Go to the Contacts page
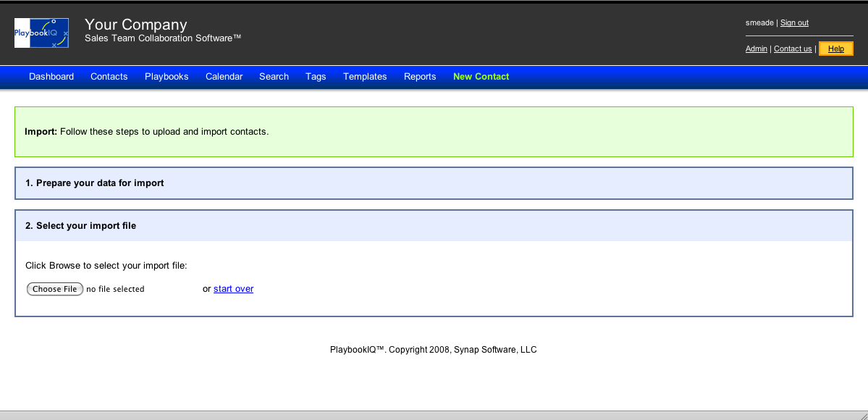Image resolution: width=868 pixels, height=420 pixels. (109, 77)
